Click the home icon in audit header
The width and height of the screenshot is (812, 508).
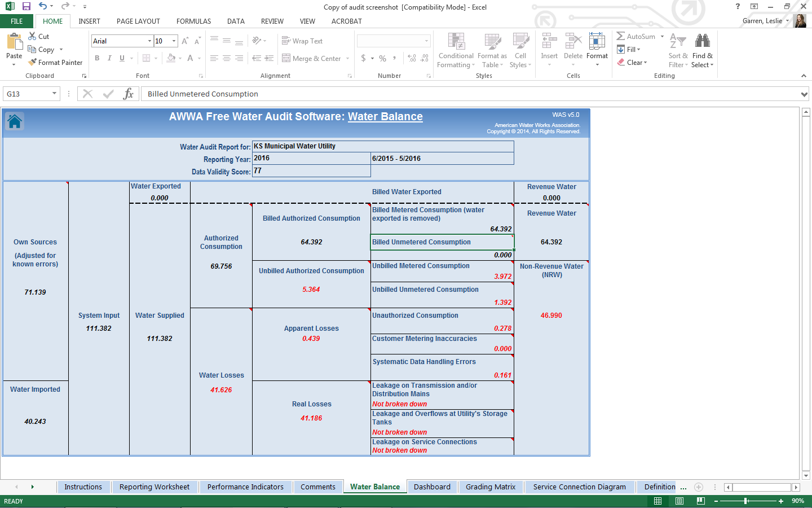tap(15, 121)
